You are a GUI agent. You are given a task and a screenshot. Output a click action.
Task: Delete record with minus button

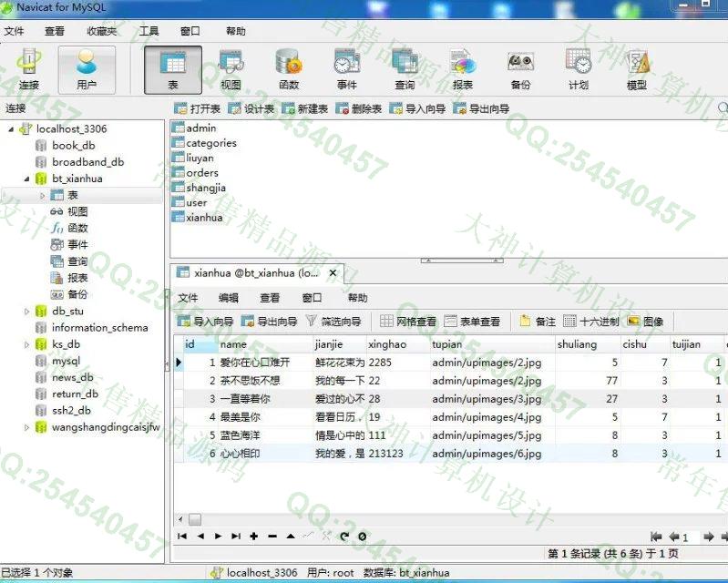click(x=272, y=537)
